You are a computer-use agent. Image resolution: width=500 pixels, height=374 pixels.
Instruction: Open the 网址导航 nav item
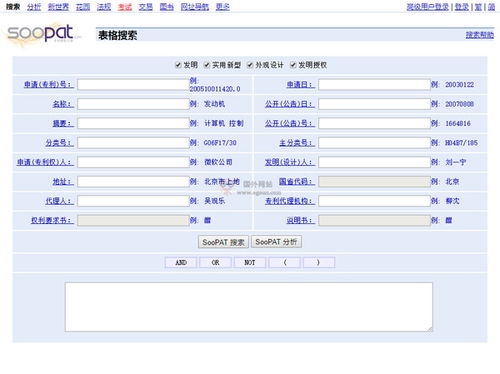click(195, 7)
